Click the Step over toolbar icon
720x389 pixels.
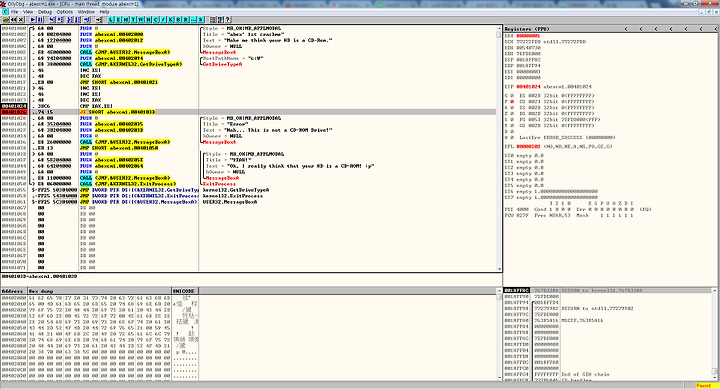point(60,20)
